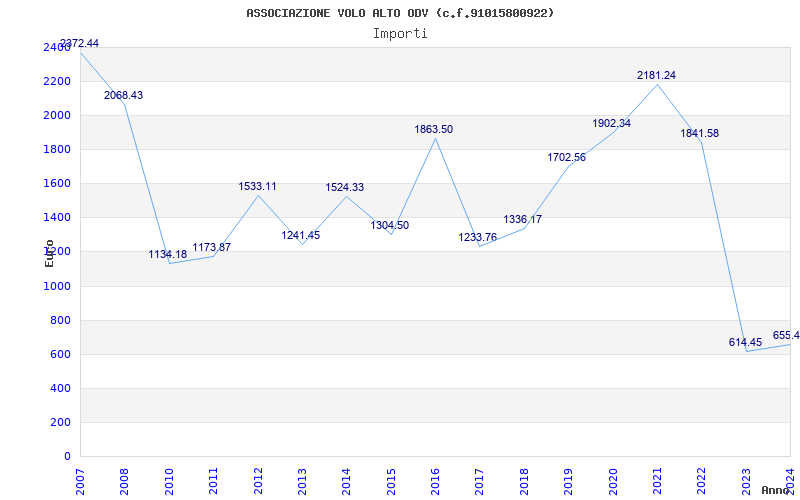Click the x-axis year label 2019
This screenshot has width=800, height=500.
569,481
